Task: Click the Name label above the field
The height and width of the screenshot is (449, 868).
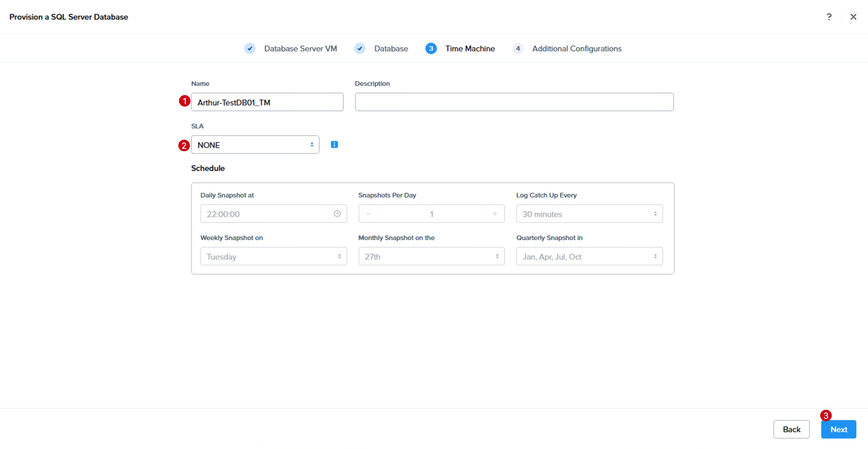Action: coord(200,83)
